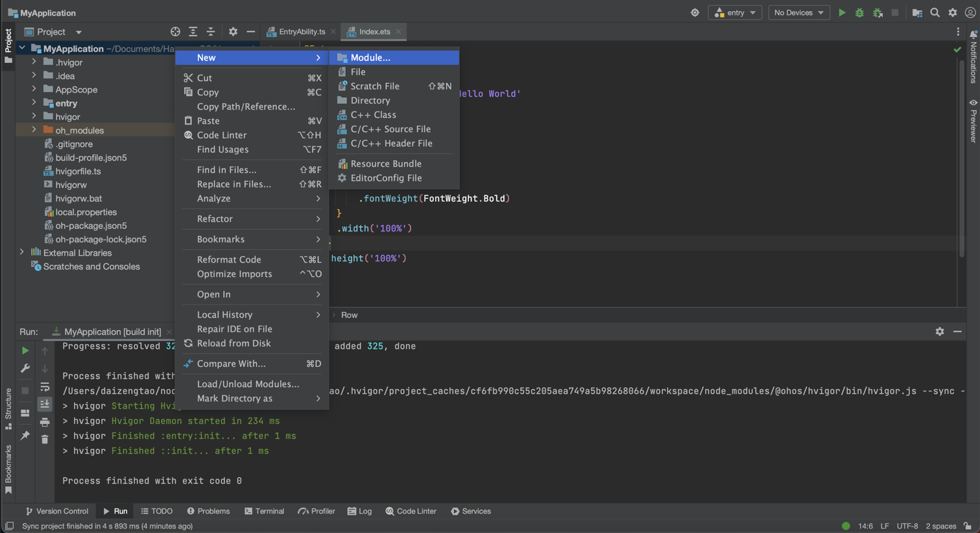980x533 pixels.
Task: Select build-profile.json5 in the project tree
Action: 91,158
